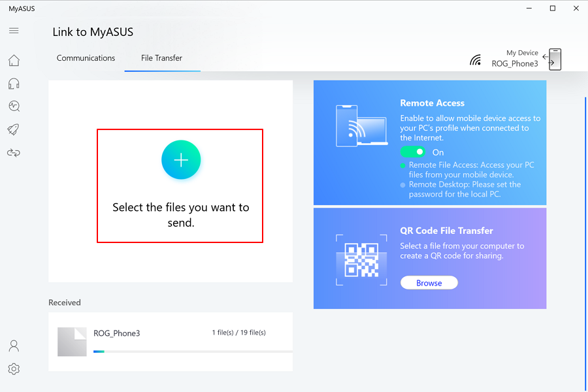Open the Settings gear icon
588x392 pixels.
[14, 368]
